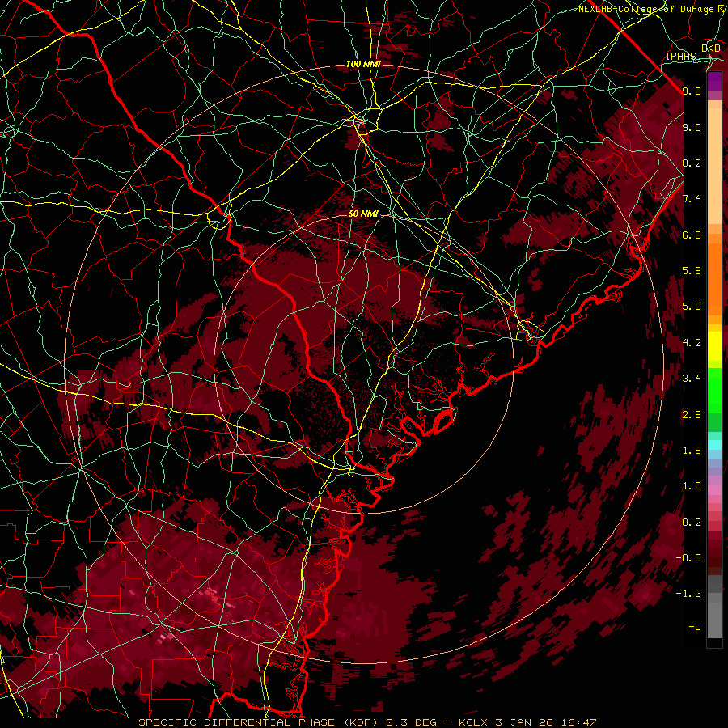Click the '16:47' timestamp in the bottom caption
728x728 pixels.
point(580,722)
